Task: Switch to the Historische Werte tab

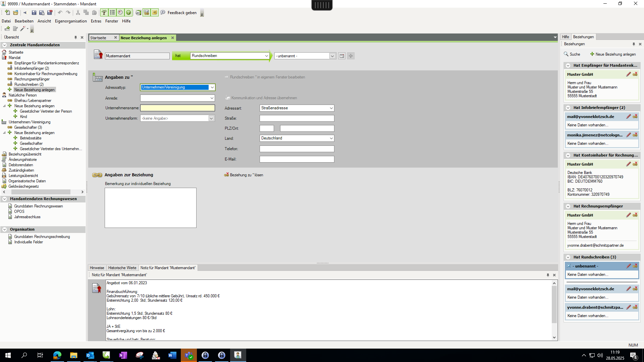Action: [122, 268]
